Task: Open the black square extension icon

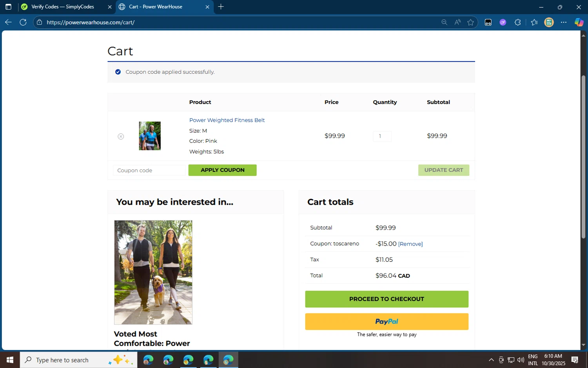Action: (x=488, y=22)
